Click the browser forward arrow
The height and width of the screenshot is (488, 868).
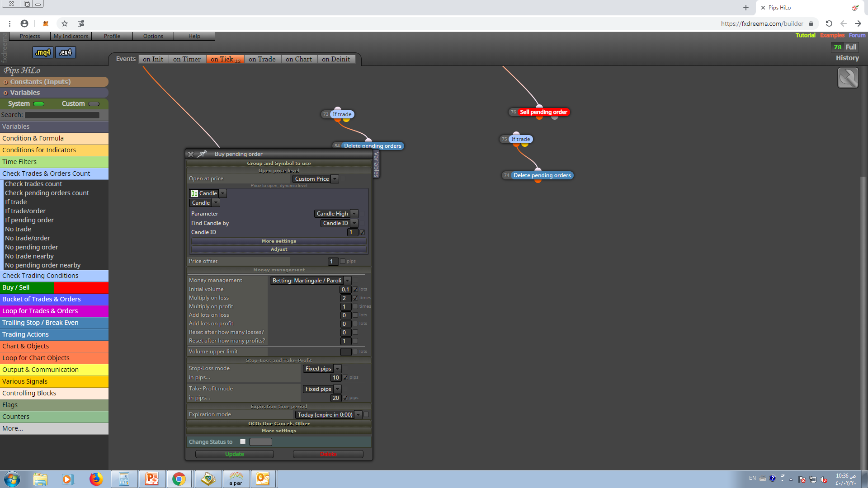[858, 23]
